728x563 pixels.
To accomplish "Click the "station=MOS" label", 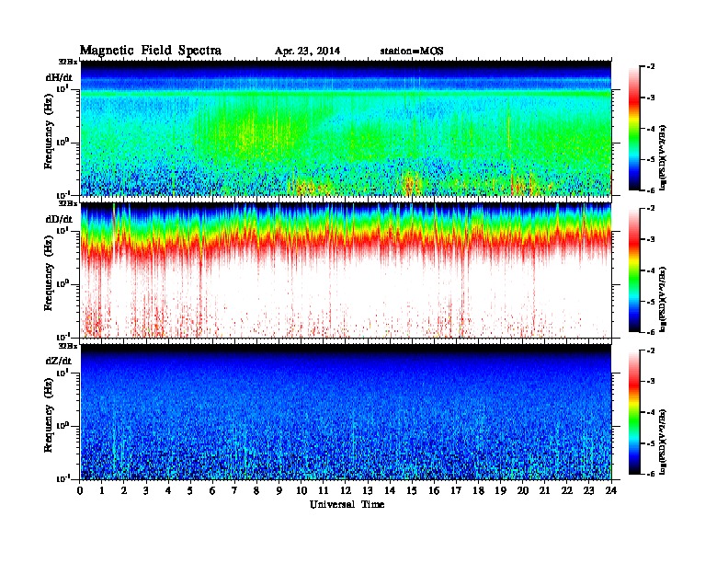I will click(x=412, y=52).
